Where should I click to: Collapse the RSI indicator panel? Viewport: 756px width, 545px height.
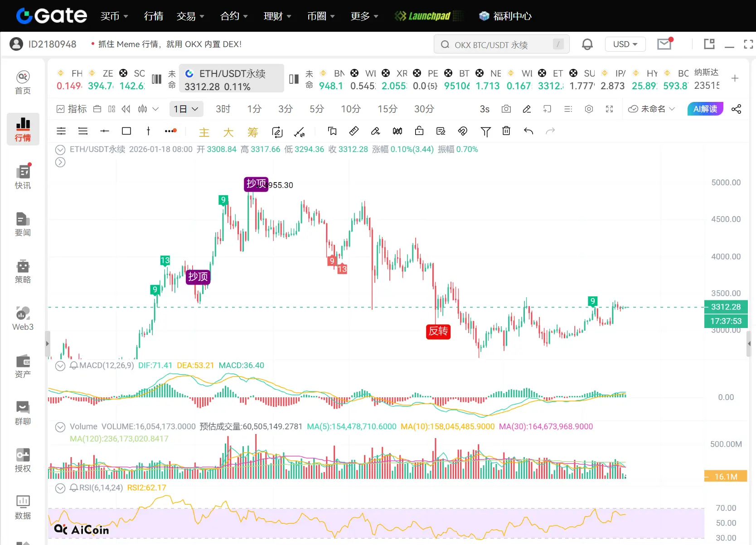(60, 488)
